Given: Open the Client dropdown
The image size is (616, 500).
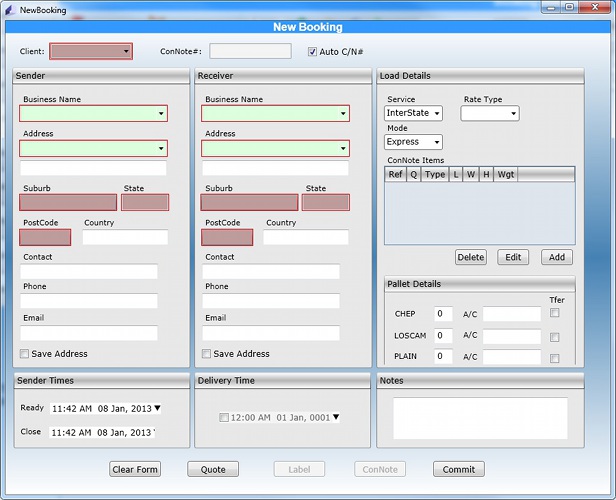Looking at the screenshot, I should [91, 51].
